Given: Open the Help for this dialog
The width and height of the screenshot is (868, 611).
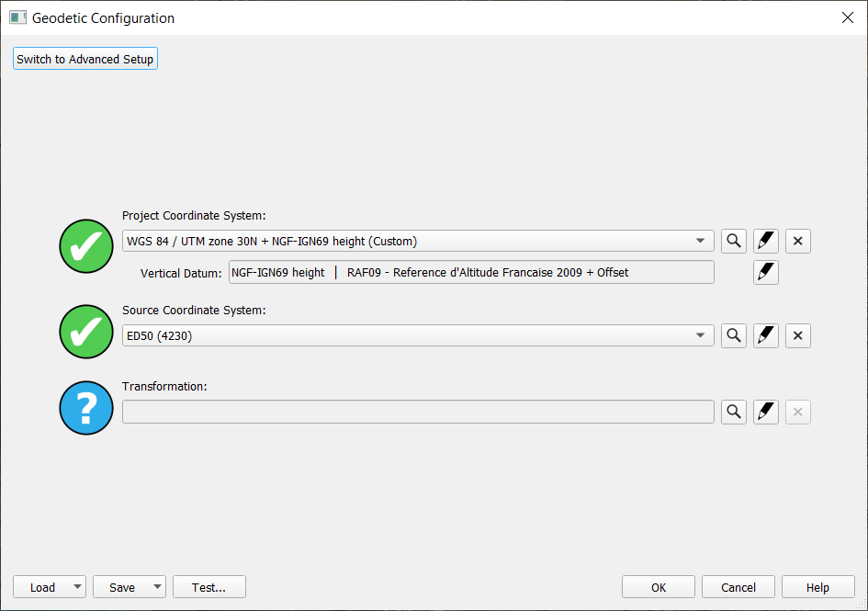Looking at the screenshot, I should [817, 587].
